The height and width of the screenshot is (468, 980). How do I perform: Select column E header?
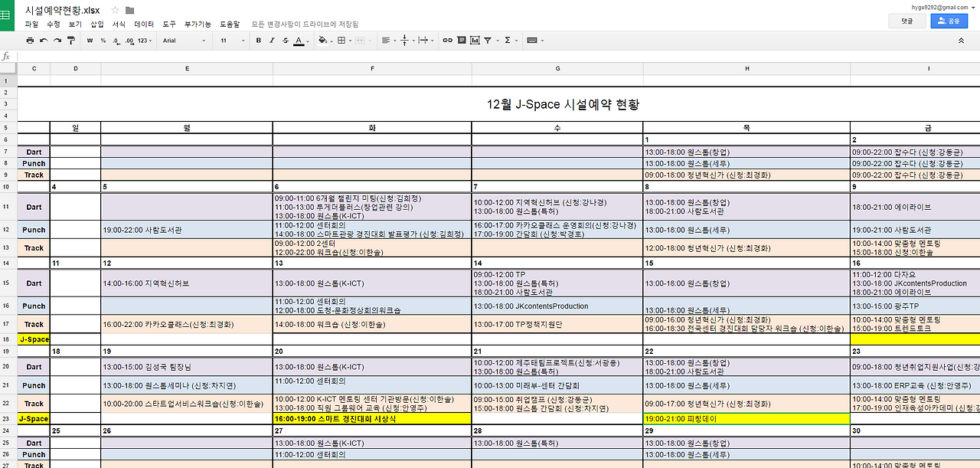pos(187,69)
